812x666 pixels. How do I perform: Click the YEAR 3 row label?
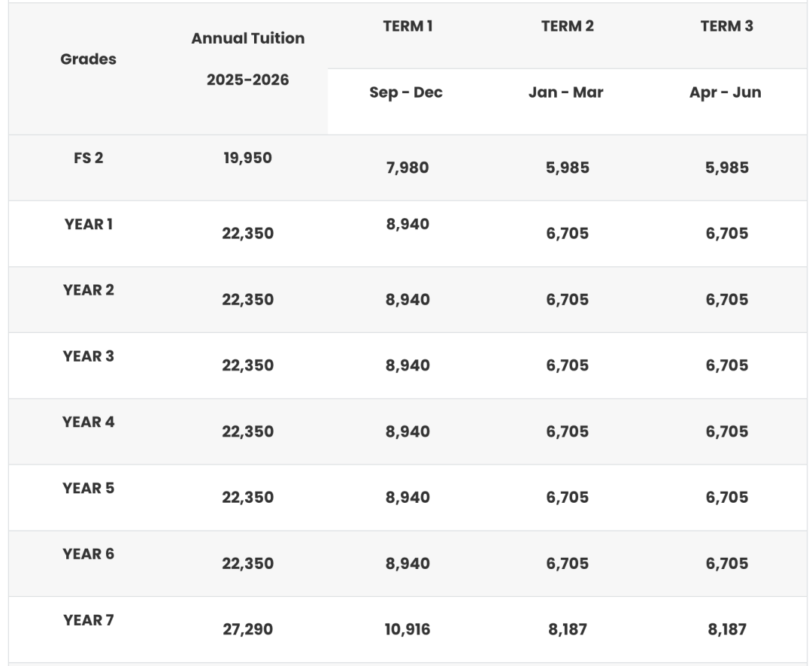[x=89, y=356]
